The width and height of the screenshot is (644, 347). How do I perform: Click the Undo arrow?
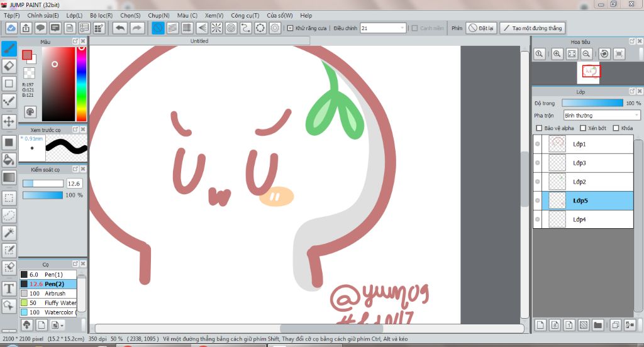point(120,28)
